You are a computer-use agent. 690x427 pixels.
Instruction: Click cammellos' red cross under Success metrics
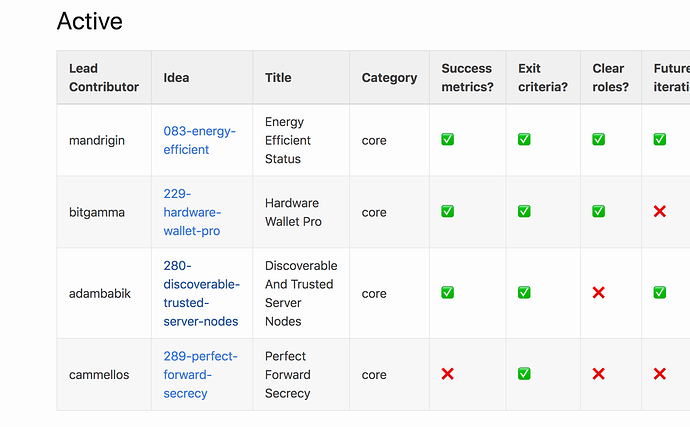click(x=448, y=374)
